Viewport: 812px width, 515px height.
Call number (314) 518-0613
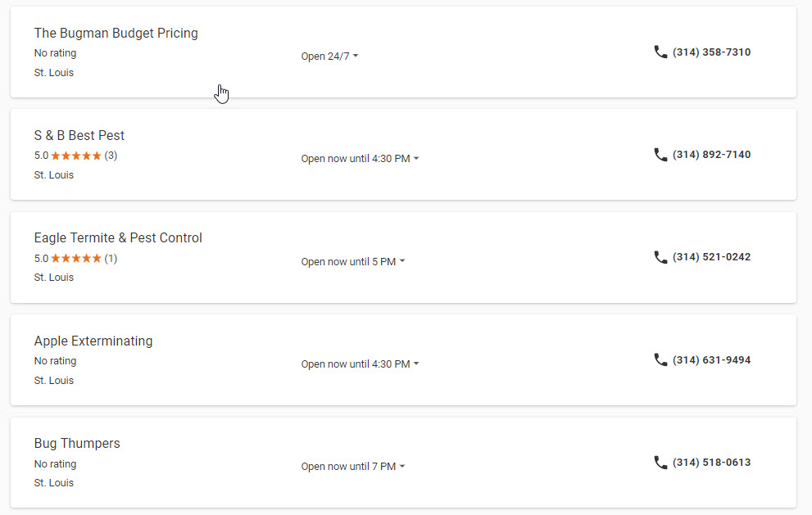coord(711,463)
